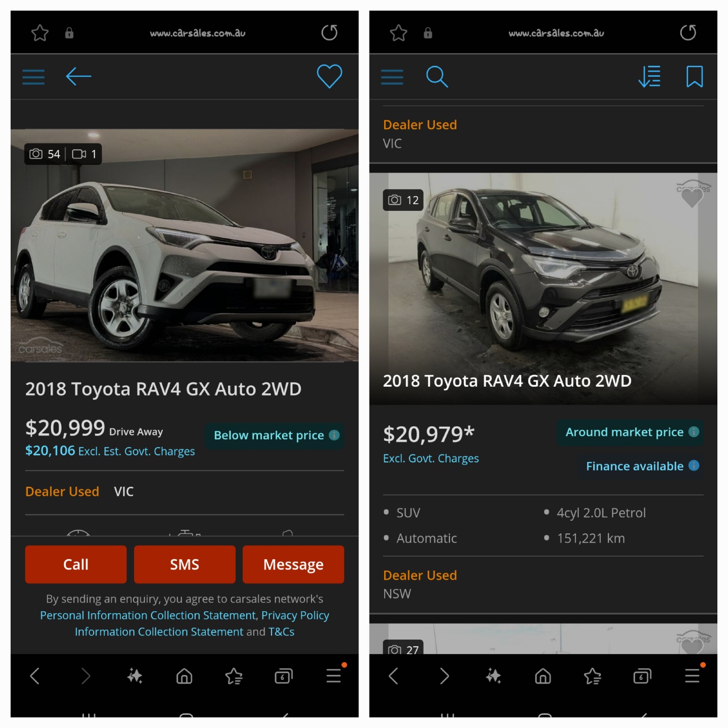Go back using the blue arrow
Image resolution: width=728 pixels, height=728 pixels.
78,77
